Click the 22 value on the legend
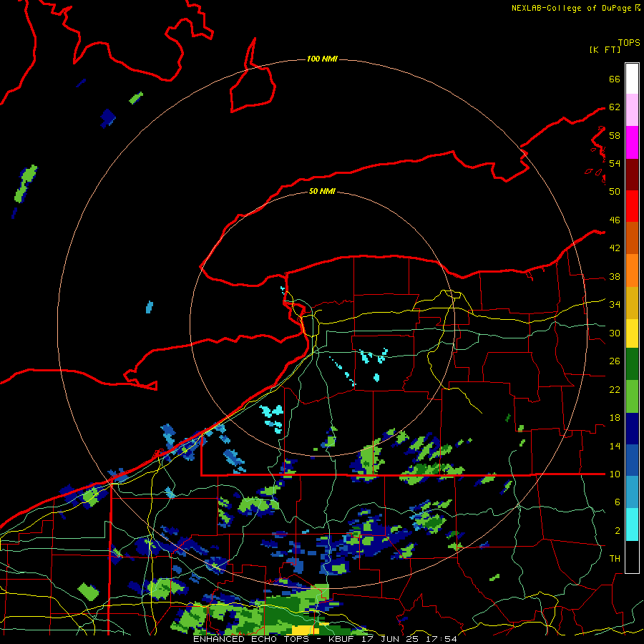 (x=615, y=389)
